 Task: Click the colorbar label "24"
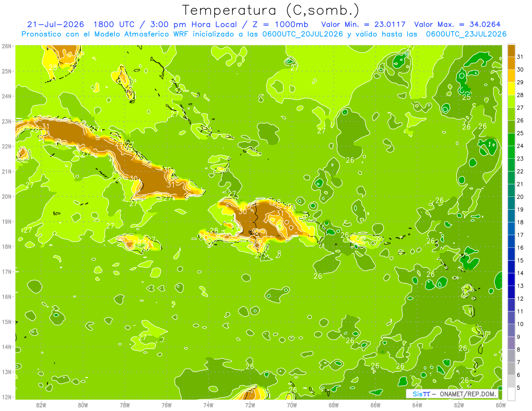point(520,146)
